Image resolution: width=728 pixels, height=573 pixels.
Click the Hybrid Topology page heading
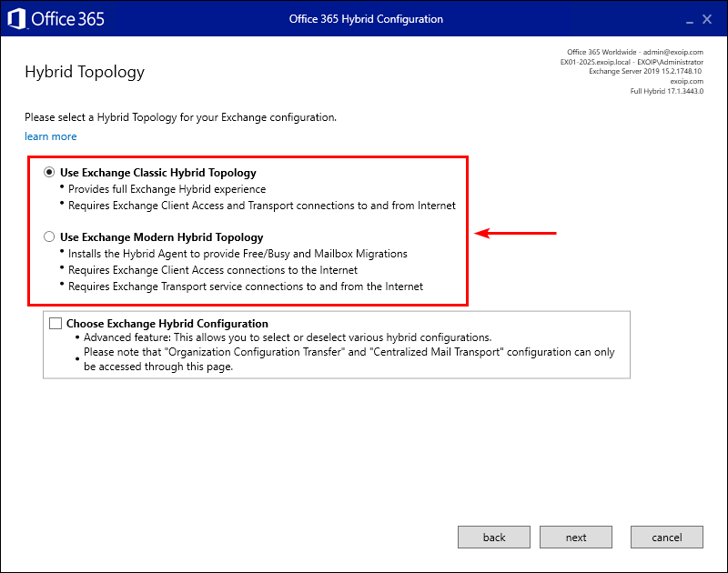(x=85, y=71)
